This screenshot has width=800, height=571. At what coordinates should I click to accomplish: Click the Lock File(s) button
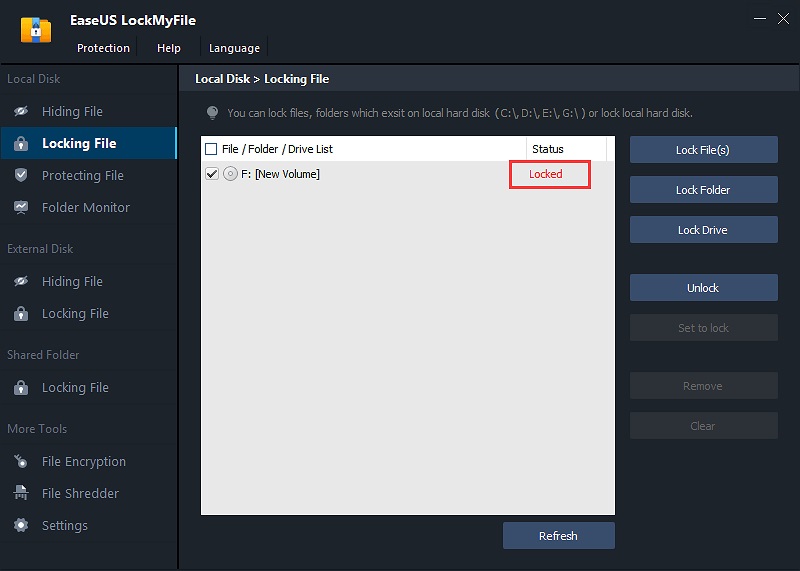coord(704,150)
